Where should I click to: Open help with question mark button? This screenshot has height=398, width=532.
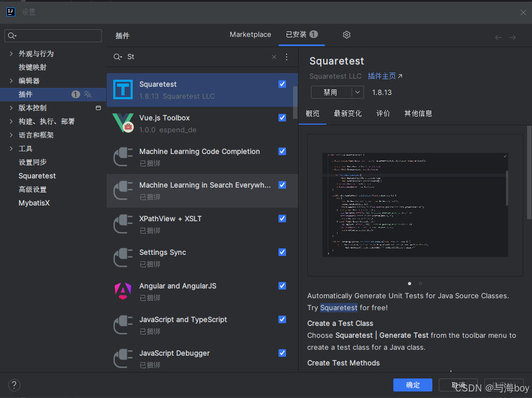(x=14, y=385)
